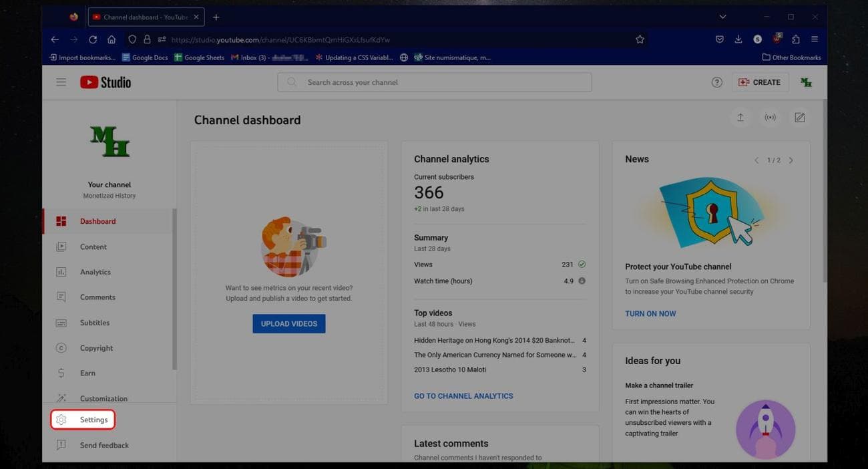
Task: Click the Go live broadcast icon
Action: tap(770, 118)
